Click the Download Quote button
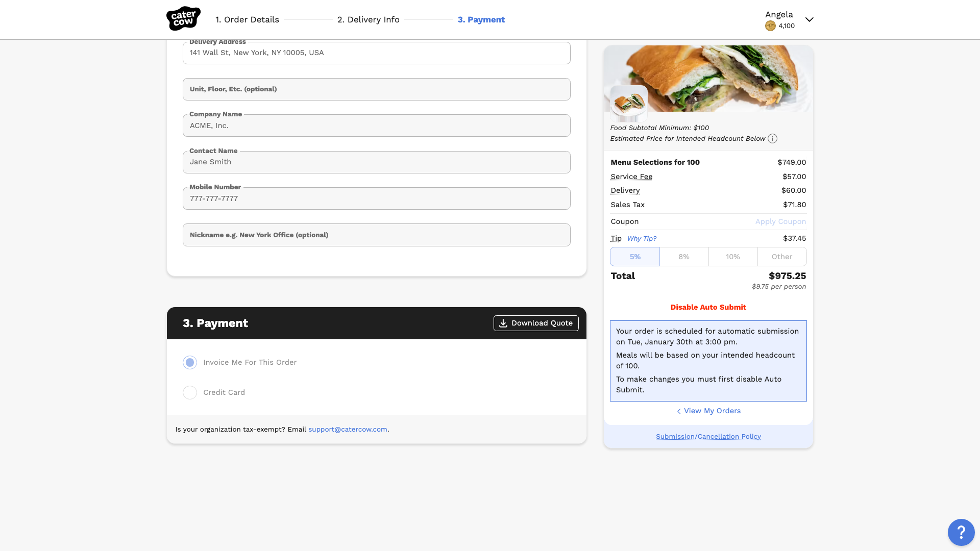 tap(536, 323)
